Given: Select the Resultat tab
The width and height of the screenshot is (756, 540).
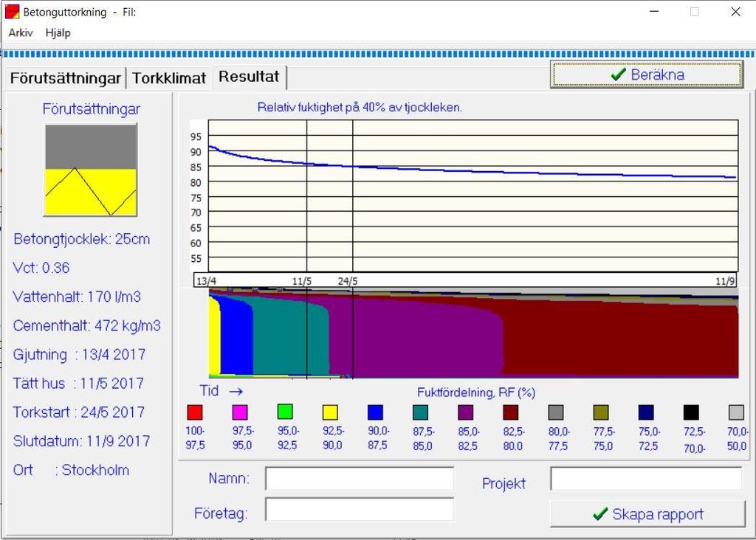Looking at the screenshot, I should coord(249,77).
